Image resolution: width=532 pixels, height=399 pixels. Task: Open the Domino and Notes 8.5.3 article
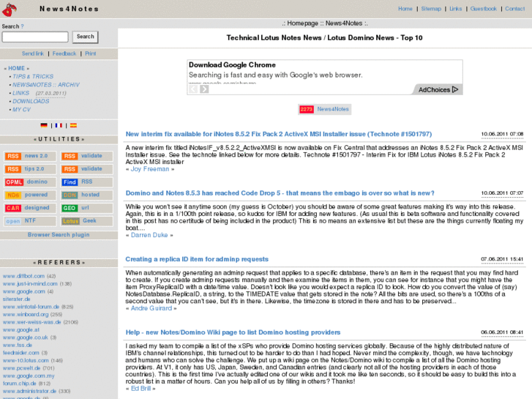(x=280, y=193)
